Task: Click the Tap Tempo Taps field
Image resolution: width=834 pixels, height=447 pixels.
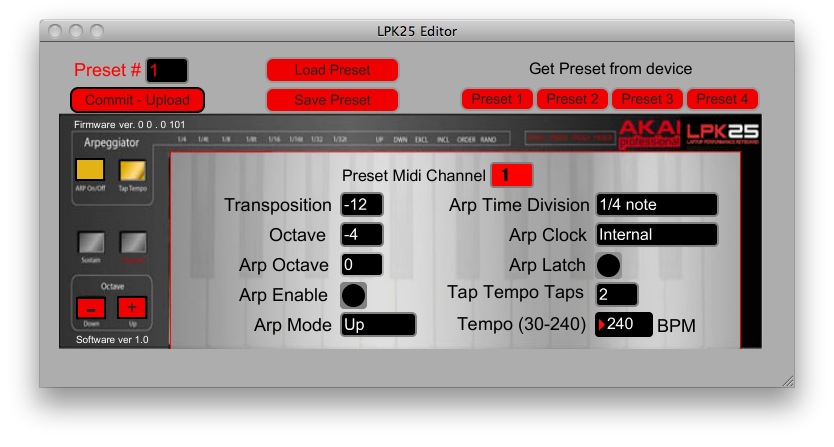Action: point(616,294)
